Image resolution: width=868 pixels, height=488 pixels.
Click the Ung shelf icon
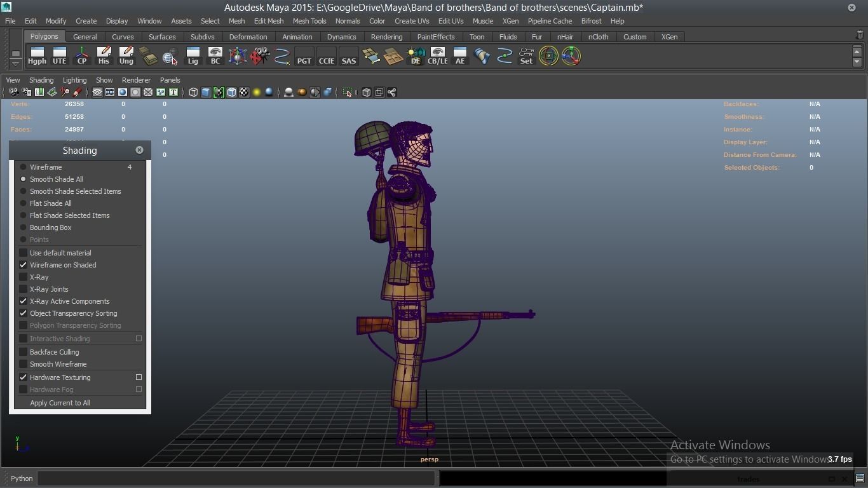click(x=126, y=56)
